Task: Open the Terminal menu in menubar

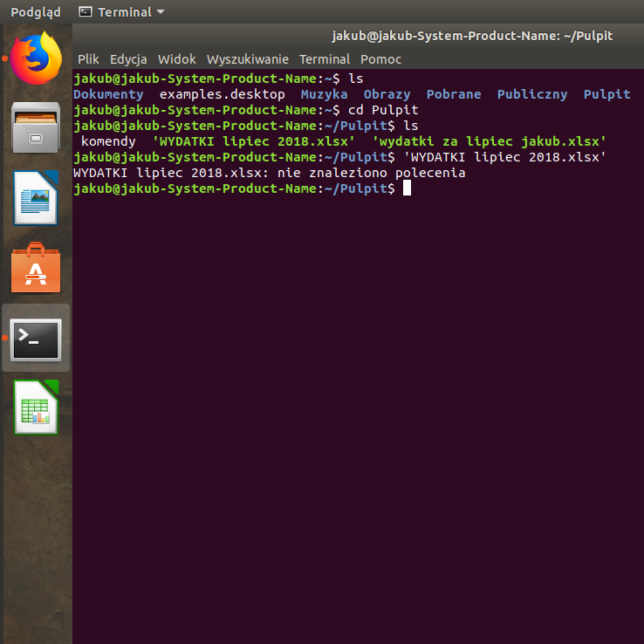Action: 325,59
